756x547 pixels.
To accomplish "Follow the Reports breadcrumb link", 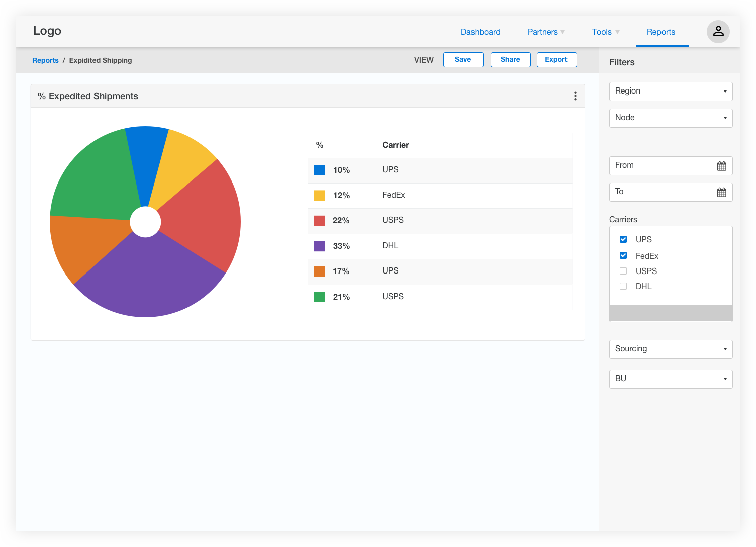I will point(45,60).
